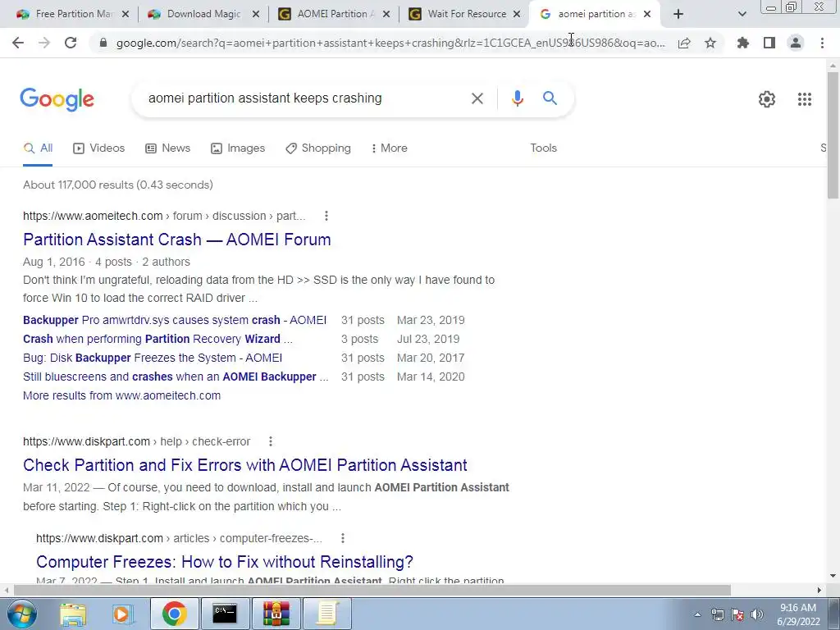Reload the current page

point(71,43)
